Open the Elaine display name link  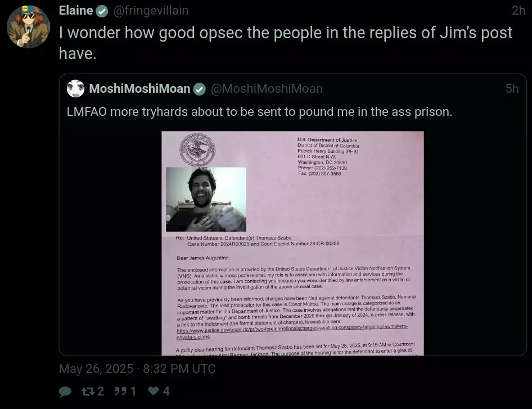(76, 11)
